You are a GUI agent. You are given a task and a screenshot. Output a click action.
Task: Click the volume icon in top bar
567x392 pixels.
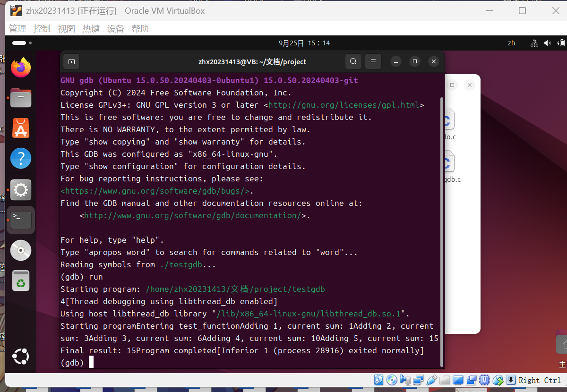tap(548, 43)
